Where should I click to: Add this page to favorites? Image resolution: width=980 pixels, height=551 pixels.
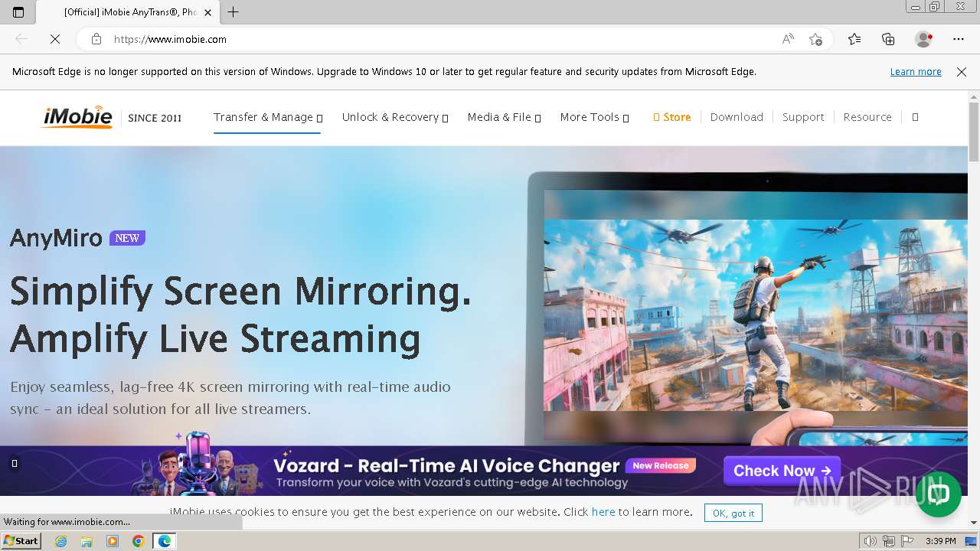(815, 39)
